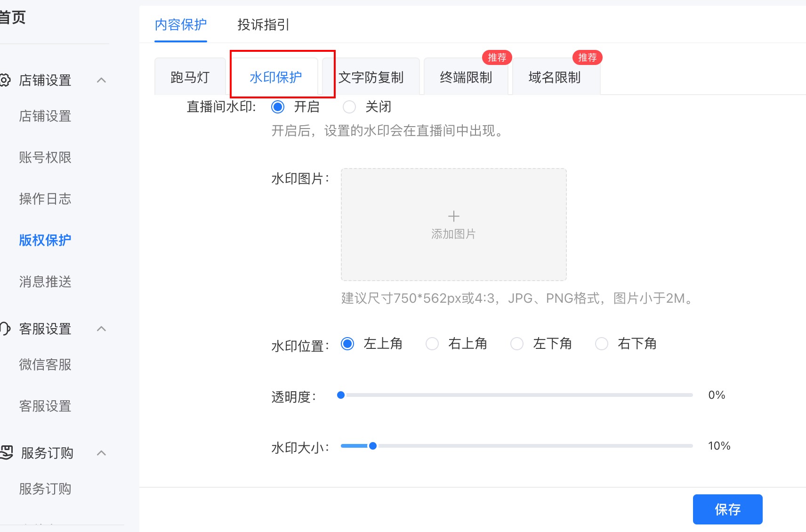Open 微信客服 in sidebar
The image size is (806, 532).
tap(45, 364)
